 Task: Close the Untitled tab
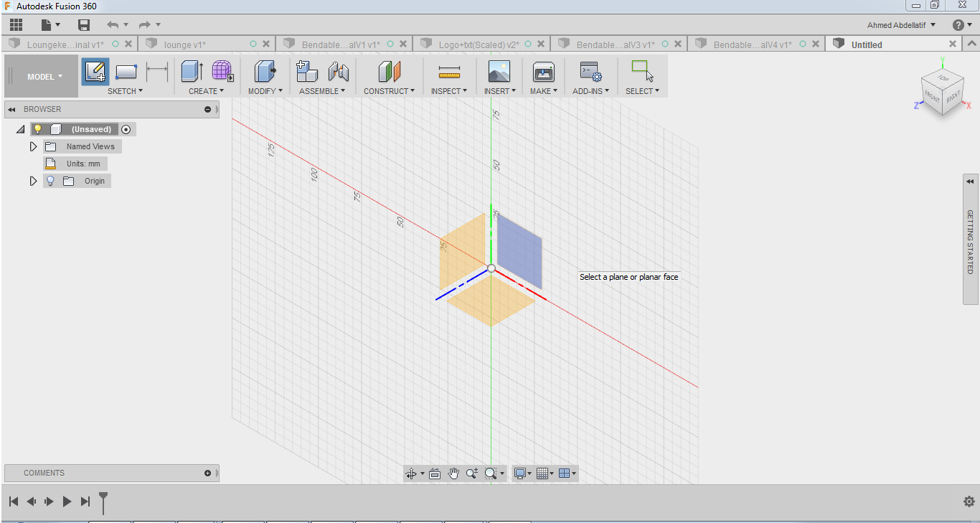[953, 44]
